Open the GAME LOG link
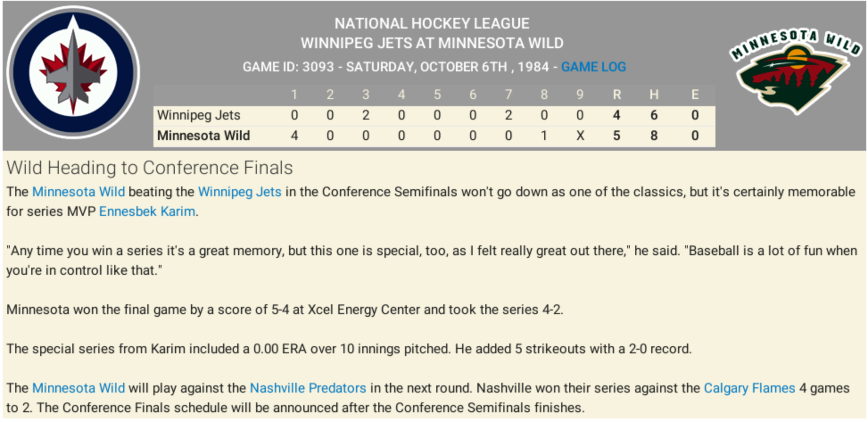 pyautogui.click(x=593, y=67)
